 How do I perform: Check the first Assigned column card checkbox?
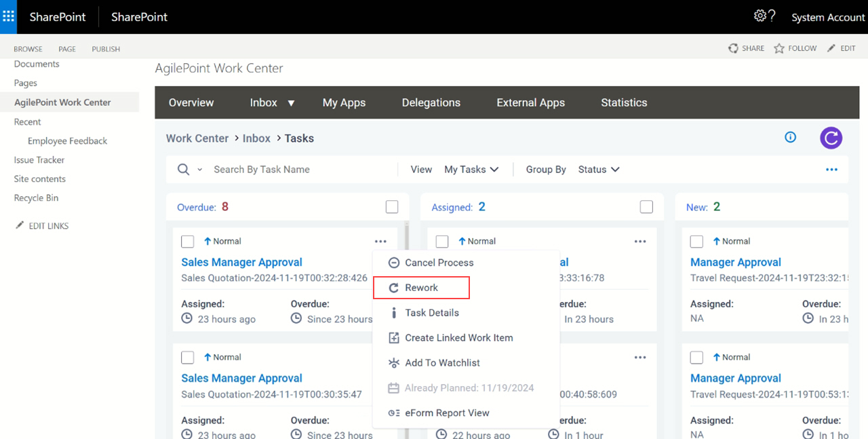coord(442,242)
